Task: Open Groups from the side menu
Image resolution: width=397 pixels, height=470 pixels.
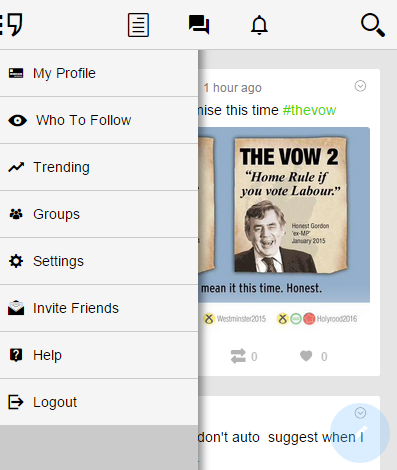Action: [x=99, y=214]
